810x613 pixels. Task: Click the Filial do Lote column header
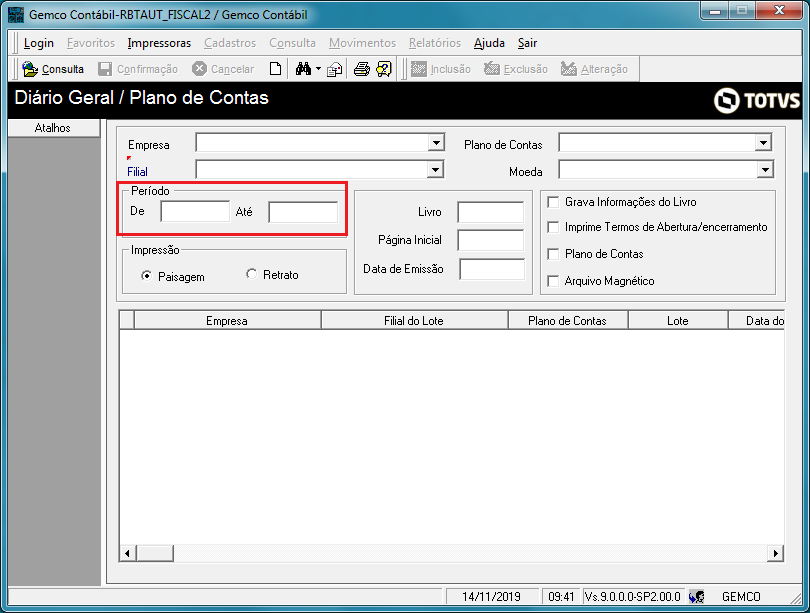[x=414, y=321]
